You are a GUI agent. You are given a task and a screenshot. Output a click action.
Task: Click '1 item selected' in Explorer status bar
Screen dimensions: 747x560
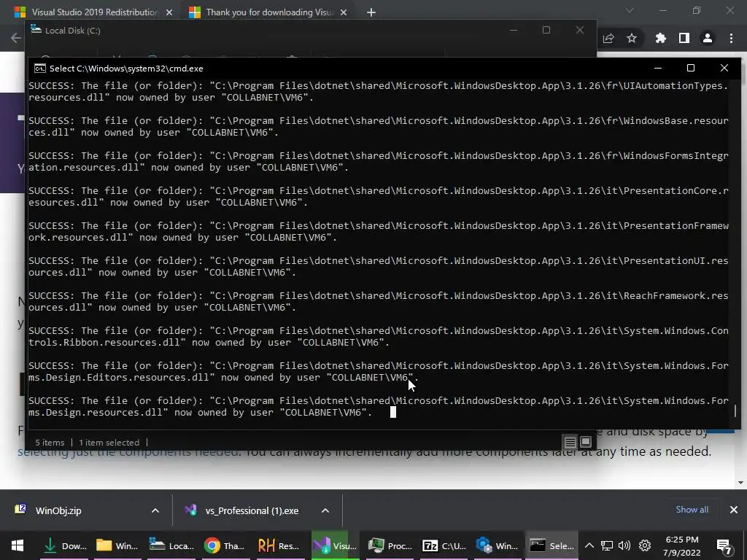tap(109, 443)
